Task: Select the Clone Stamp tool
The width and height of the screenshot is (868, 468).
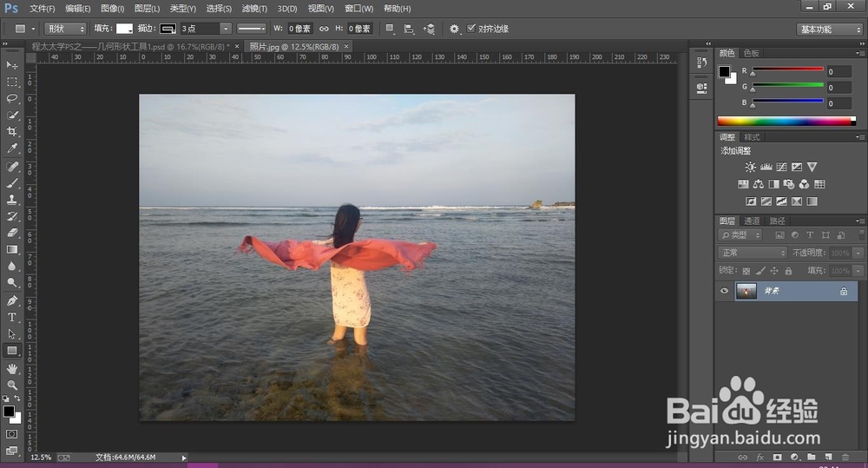Action: pos(11,200)
